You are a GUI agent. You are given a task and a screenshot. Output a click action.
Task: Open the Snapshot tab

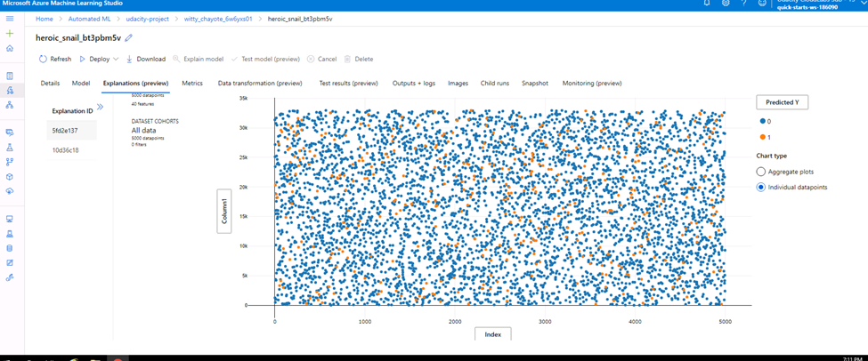[535, 83]
